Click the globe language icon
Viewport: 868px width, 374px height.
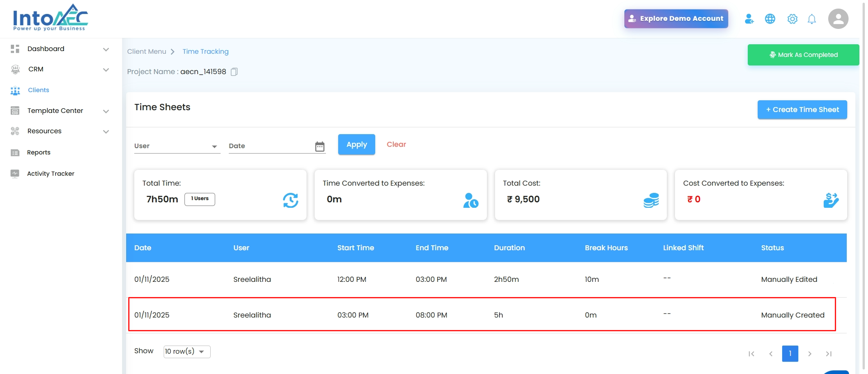coord(770,19)
